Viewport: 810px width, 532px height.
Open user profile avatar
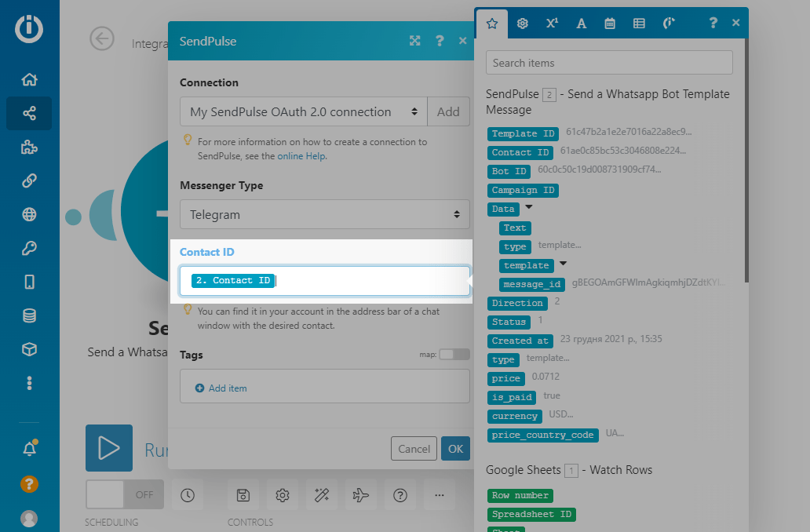click(30, 519)
